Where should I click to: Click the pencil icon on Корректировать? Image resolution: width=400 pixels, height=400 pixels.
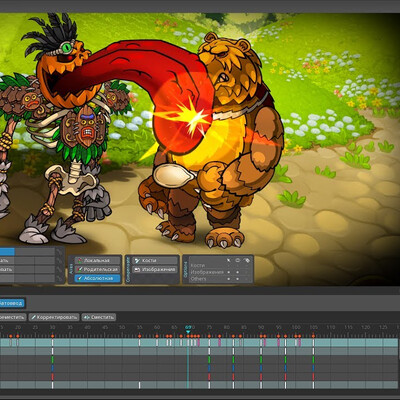[x=33, y=317]
